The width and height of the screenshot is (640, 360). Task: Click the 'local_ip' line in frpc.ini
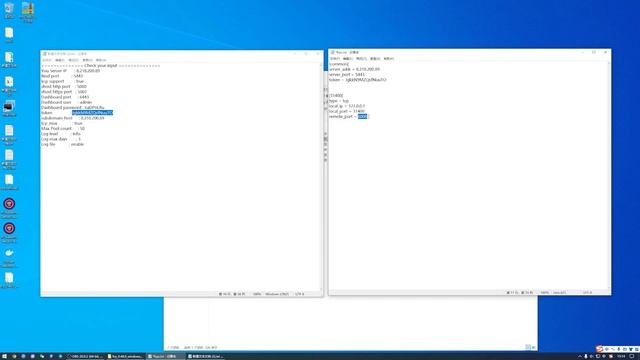click(347, 106)
